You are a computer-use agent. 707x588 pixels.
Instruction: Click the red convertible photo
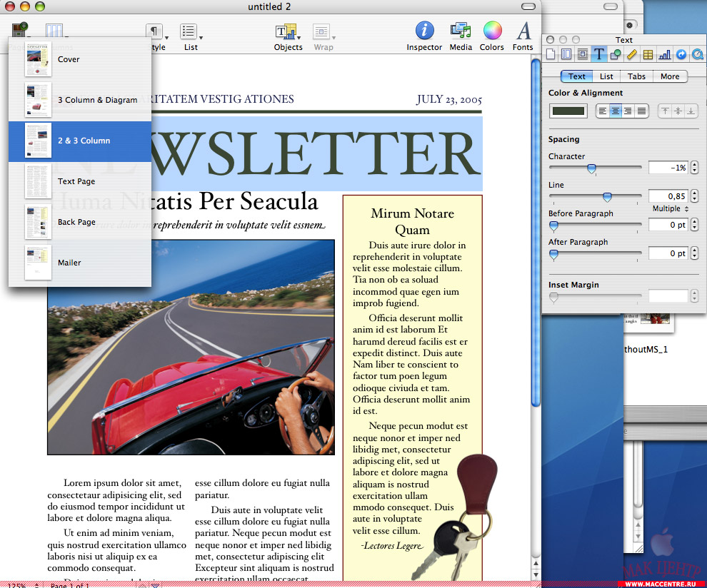(x=191, y=347)
